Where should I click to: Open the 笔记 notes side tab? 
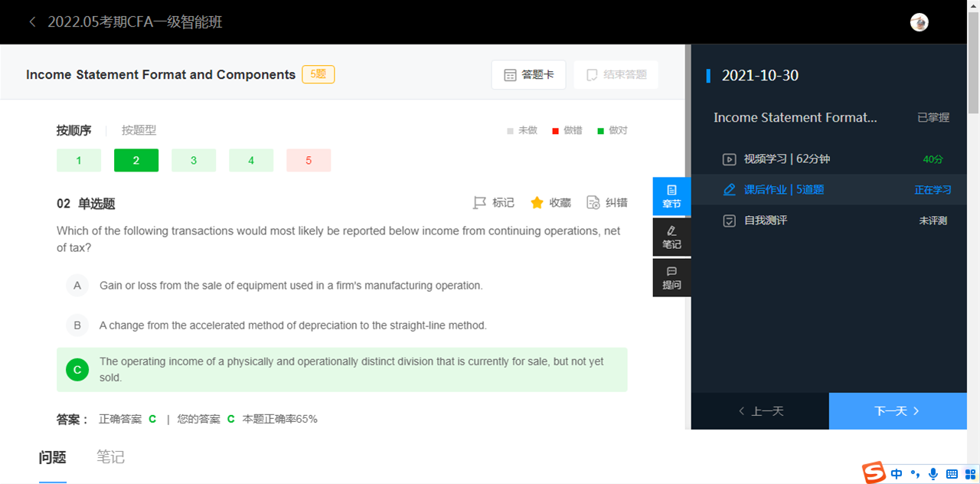click(671, 237)
